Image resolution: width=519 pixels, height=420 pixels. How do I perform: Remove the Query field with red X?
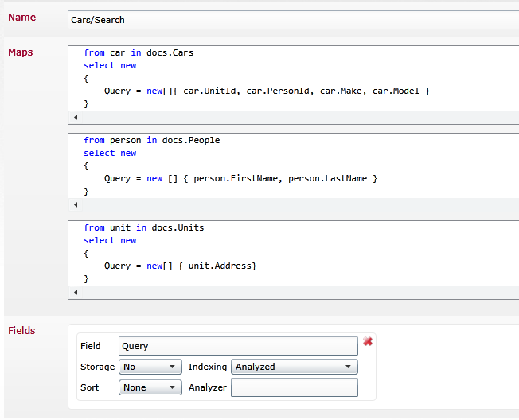click(x=368, y=341)
